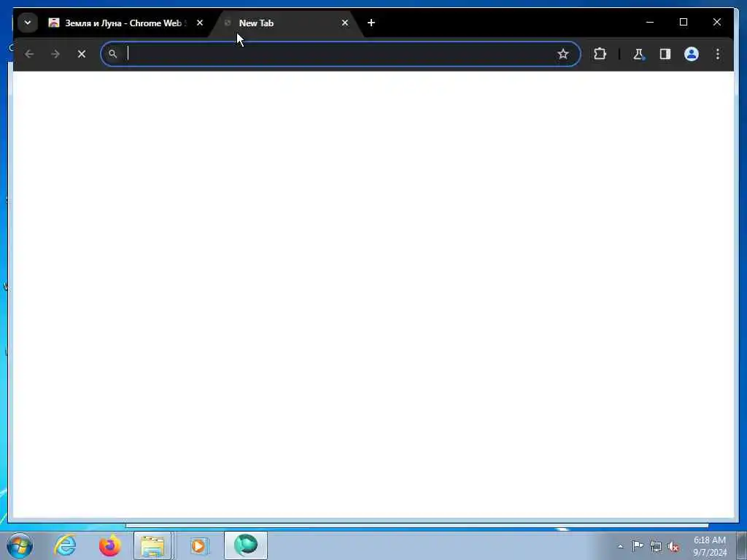Go back to previous page
This screenshot has width=747, height=560.
point(29,54)
